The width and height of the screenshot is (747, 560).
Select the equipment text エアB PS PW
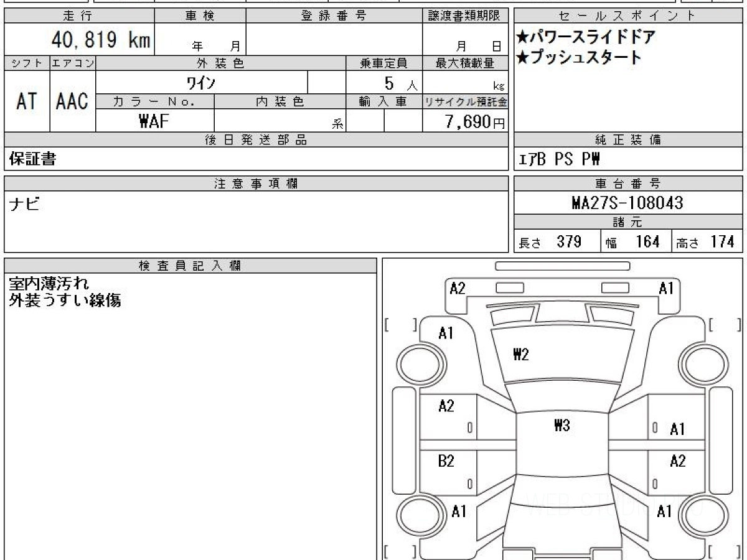click(560, 160)
